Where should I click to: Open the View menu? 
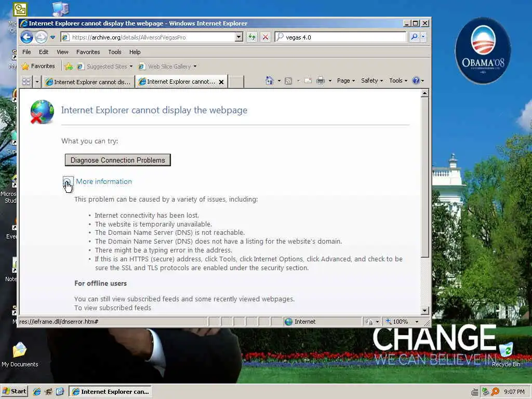(62, 52)
